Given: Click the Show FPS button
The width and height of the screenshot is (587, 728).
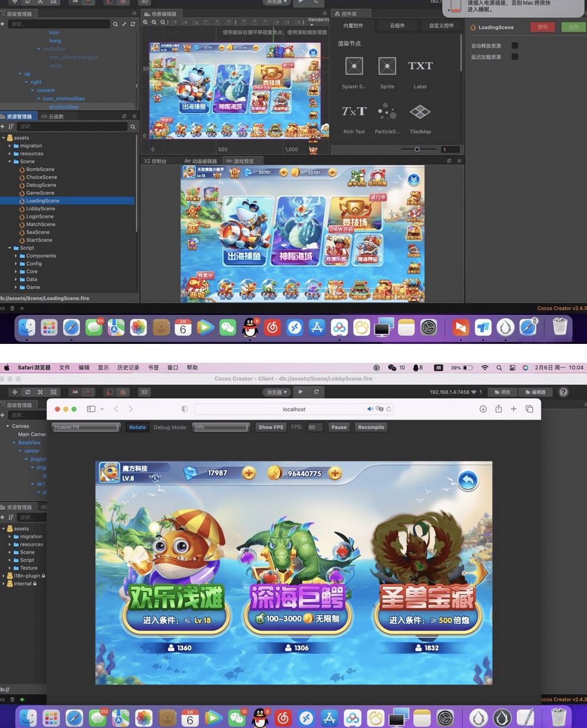Looking at the screenshot, I should (270, 427).
